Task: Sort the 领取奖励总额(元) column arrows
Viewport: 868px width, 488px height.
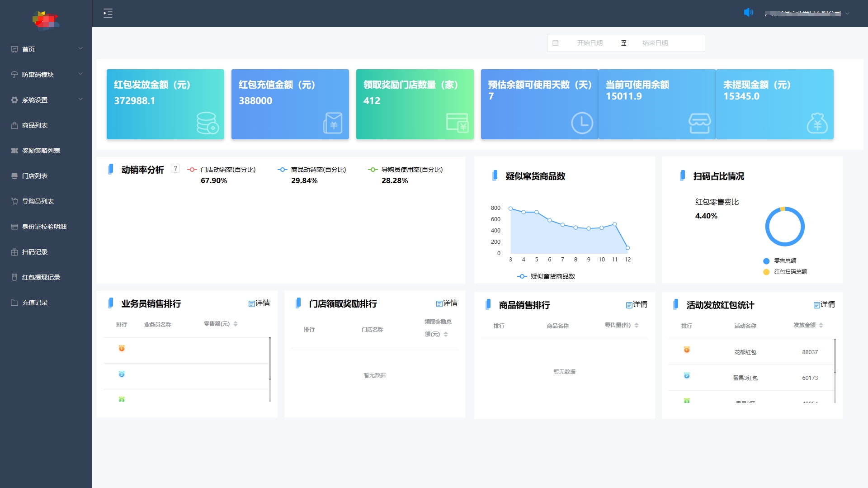Action: tap(446, 334)
